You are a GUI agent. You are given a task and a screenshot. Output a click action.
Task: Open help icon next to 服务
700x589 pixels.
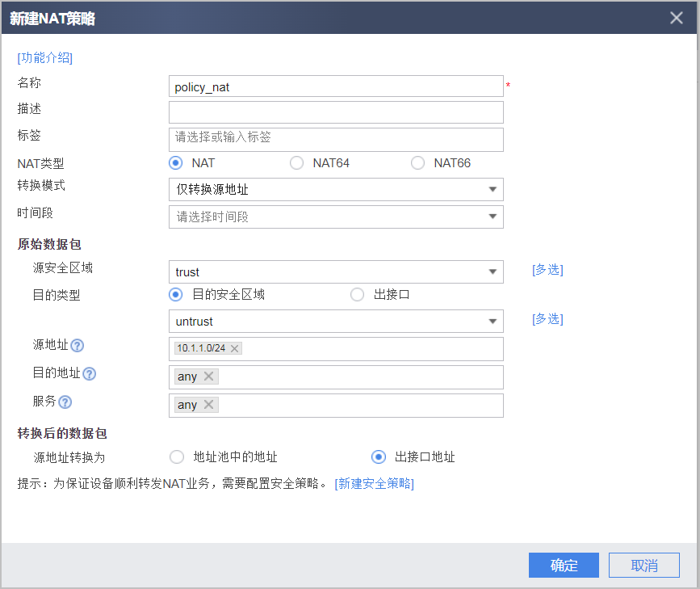click(65, 402)
